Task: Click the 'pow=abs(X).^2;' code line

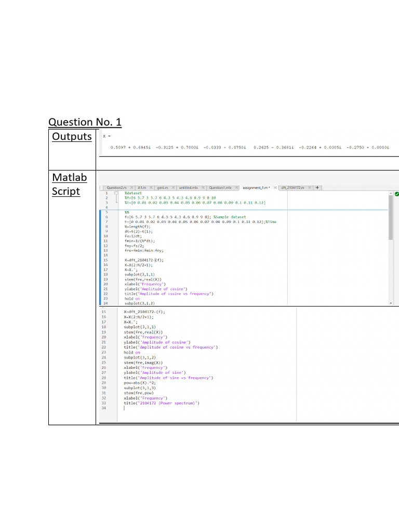Action: tap(140, 383)
